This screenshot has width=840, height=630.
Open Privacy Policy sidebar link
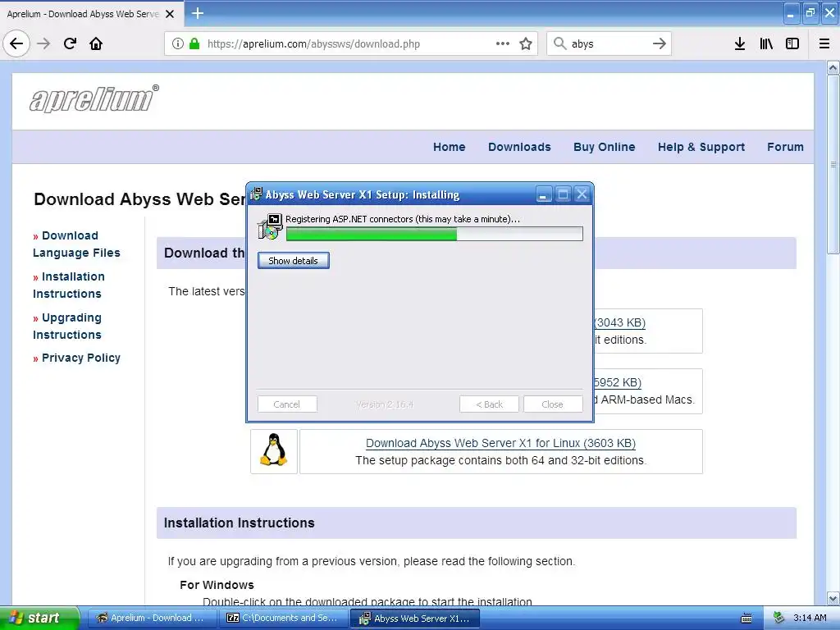[x=81, y=358]
